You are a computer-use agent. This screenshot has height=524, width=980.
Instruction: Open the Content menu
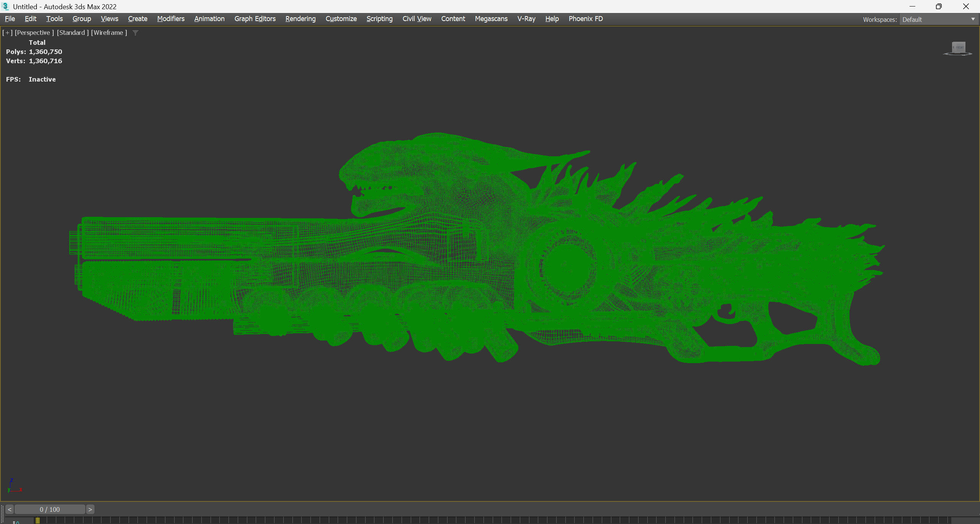(453, 19)
